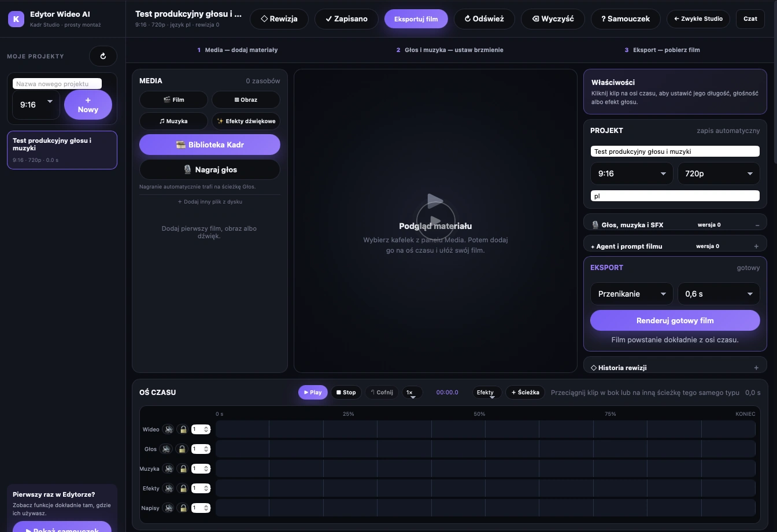
Task: Return to Zwykłe Studio
Action: click(698, 19)
